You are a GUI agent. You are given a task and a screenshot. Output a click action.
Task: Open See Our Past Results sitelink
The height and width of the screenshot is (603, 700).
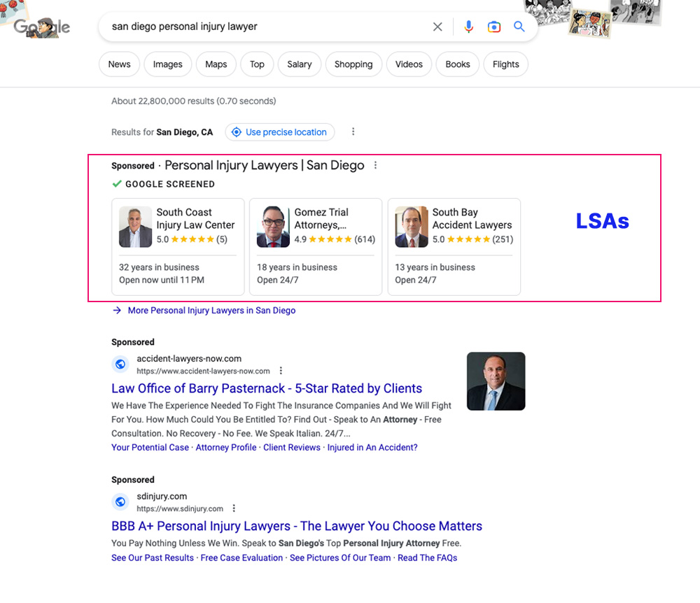153,558
